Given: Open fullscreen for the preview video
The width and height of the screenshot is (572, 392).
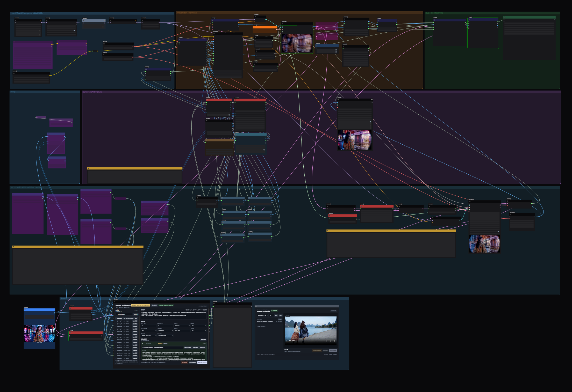Looking at the screenshot, I should coord(330,341).
